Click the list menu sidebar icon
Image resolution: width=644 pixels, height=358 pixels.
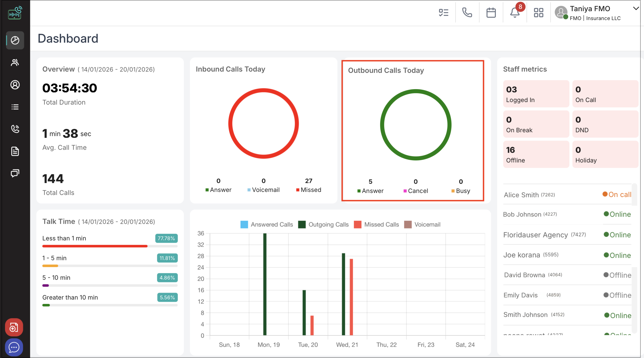tap(15, 107)
